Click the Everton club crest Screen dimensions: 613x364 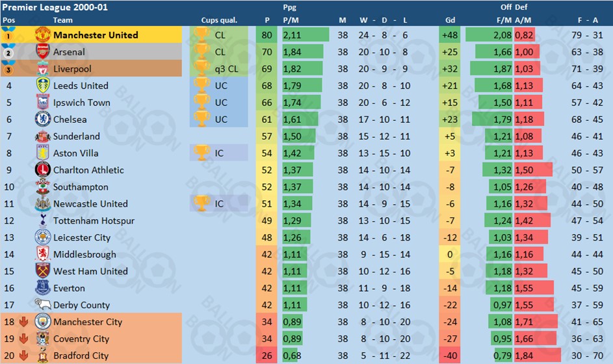pyautogui.click(x=43, y=287)
